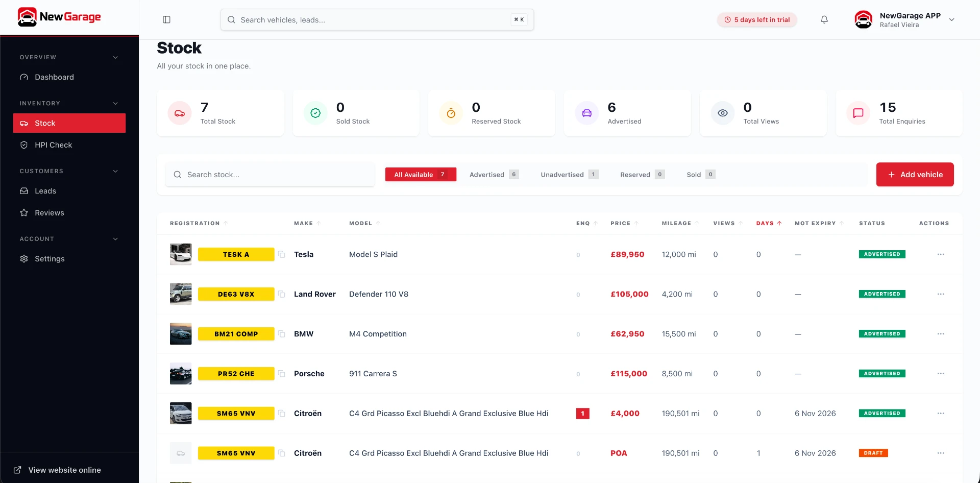Sort table by Registration column
Image resolution: width=980 pixels, height=483 pixels.
click(x=199, y=224)
